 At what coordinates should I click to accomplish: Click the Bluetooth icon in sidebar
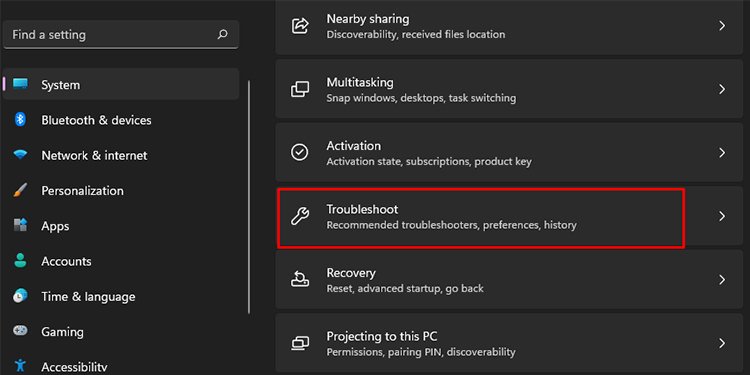[20, 120]
